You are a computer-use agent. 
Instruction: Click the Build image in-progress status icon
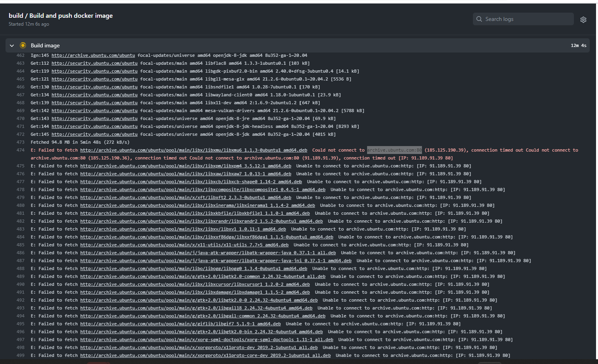[23, 45]
